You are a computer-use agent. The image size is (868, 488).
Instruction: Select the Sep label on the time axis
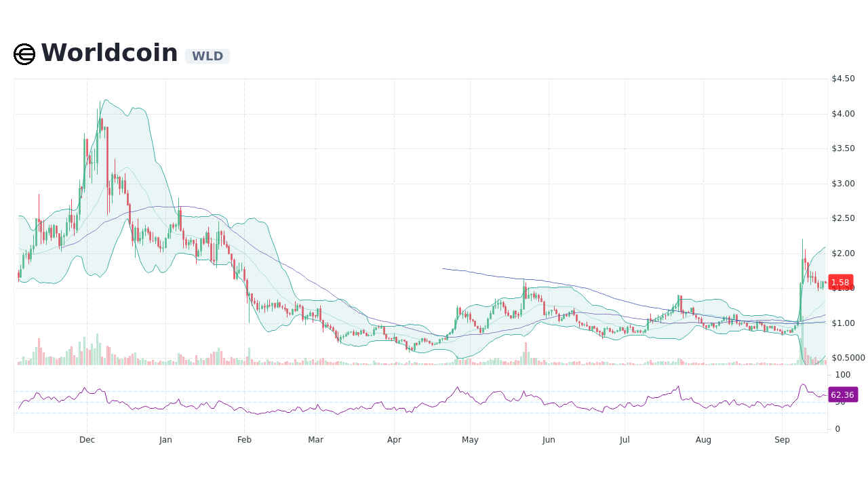coord(782,440)
